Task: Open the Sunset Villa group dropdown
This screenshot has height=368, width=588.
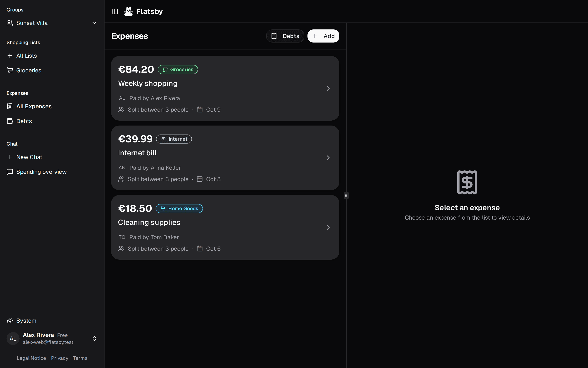Action: (x=52, y=23)
